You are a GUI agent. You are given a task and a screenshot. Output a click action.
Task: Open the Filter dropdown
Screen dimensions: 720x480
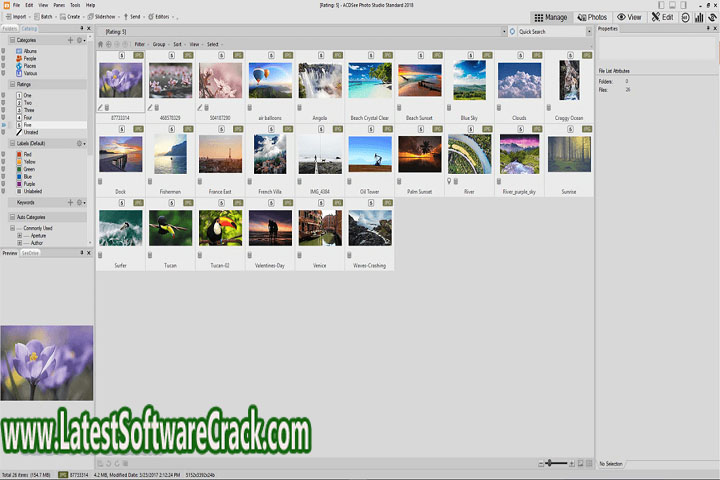pos(140,44)
